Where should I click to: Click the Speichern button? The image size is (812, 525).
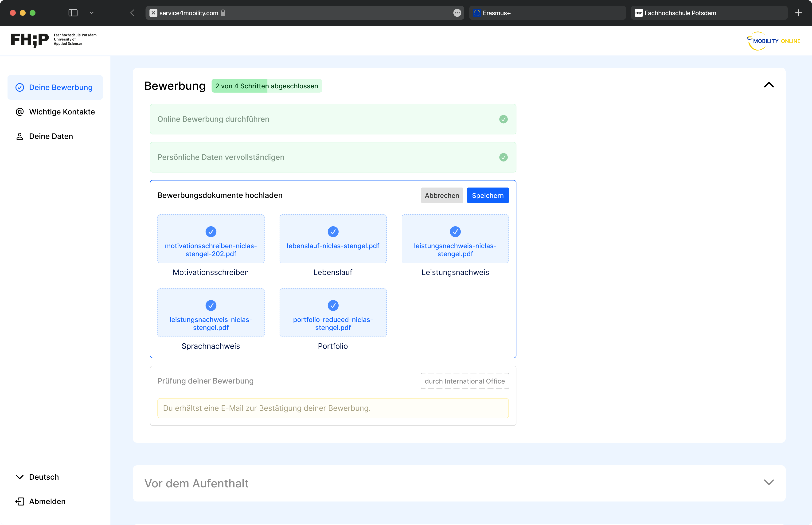tap(487, 195)
